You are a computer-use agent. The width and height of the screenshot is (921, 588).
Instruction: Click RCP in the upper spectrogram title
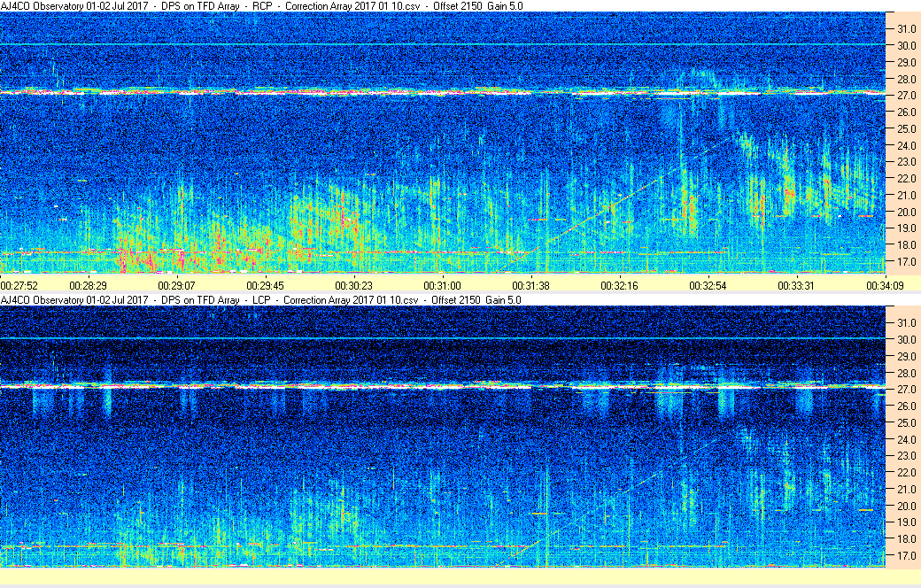point(262,6)
